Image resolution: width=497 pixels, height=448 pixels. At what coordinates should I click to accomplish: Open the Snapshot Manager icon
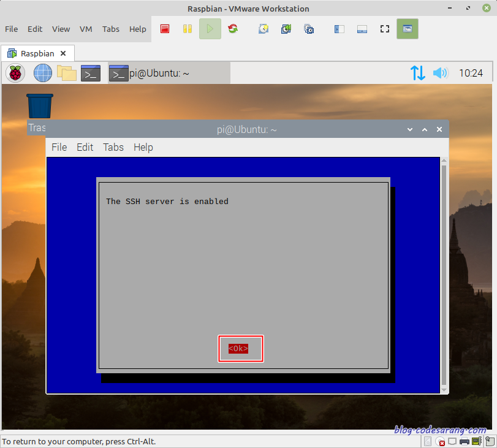click(309, 29)
